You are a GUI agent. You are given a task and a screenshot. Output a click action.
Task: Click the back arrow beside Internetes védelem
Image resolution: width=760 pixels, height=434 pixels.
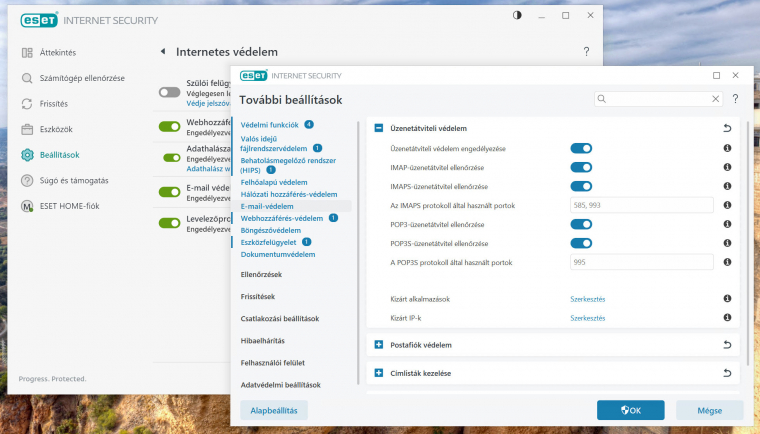coord(163,51)
